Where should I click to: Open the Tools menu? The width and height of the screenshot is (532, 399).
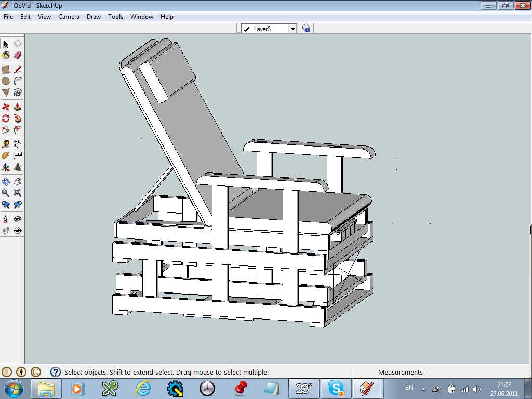(x=116, y=17)
